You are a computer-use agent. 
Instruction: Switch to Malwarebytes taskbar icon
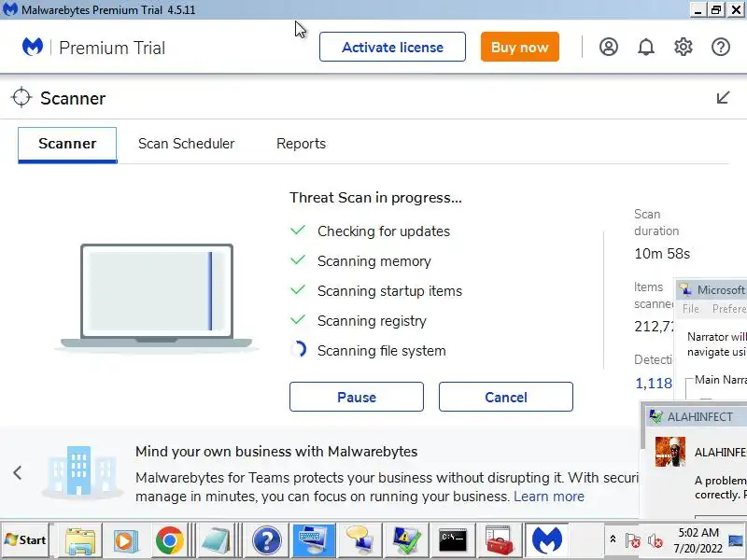(x=546, y=540)
